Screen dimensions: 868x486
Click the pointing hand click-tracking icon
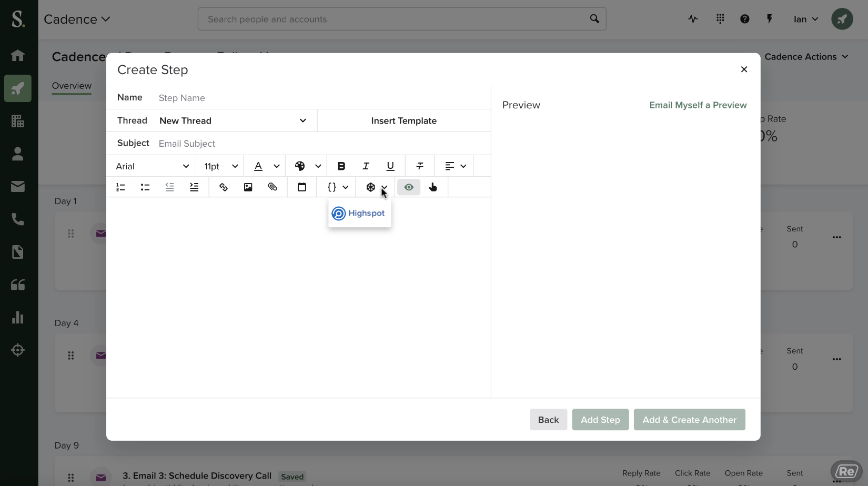433,187
